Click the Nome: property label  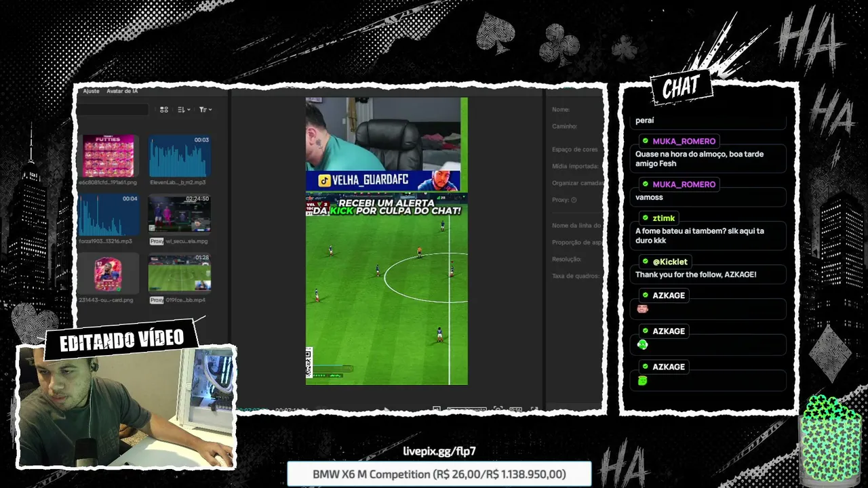(561, 110)
